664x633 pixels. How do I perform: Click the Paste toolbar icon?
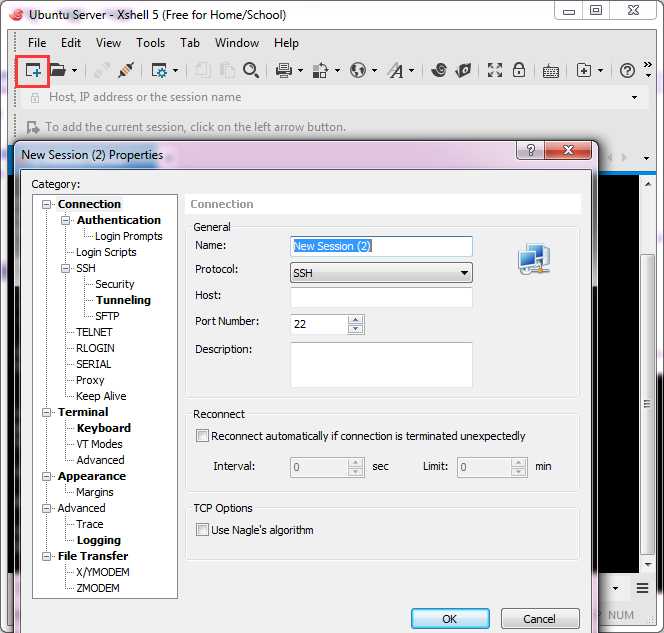pos(227,70)
